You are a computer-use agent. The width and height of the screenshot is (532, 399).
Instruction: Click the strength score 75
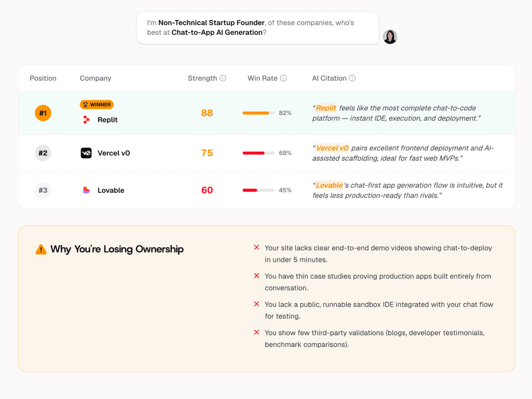(x=207, y=153)
